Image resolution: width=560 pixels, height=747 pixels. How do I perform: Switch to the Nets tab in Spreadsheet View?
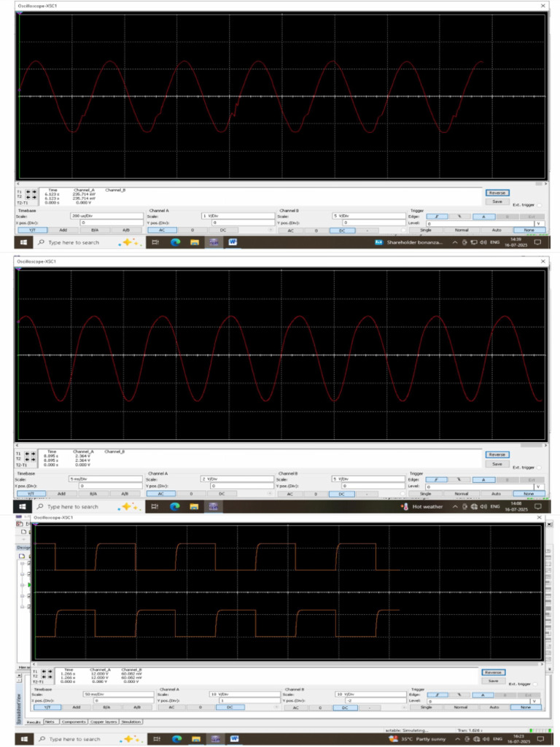click(x=50, y=721)
